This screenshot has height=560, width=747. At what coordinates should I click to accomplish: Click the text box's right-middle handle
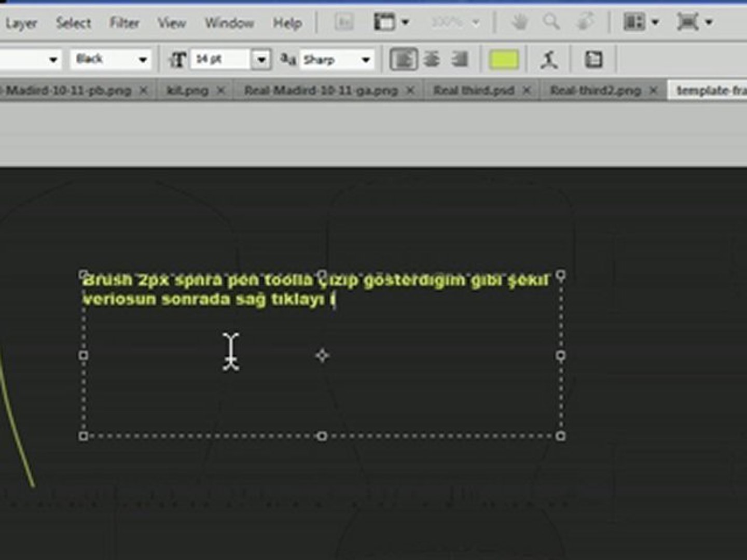tap(561, 355)
